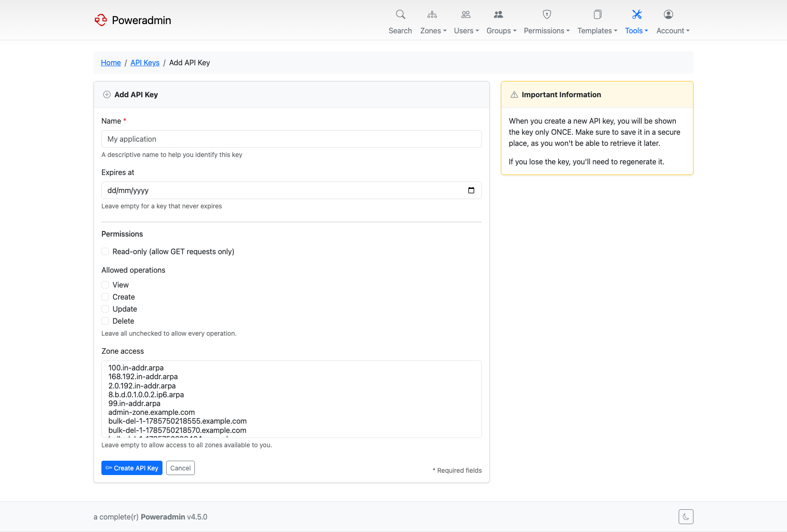Screen dimensions: 787x532
Task: Expand the Account dropdown menu
Action: click(673, 31)
